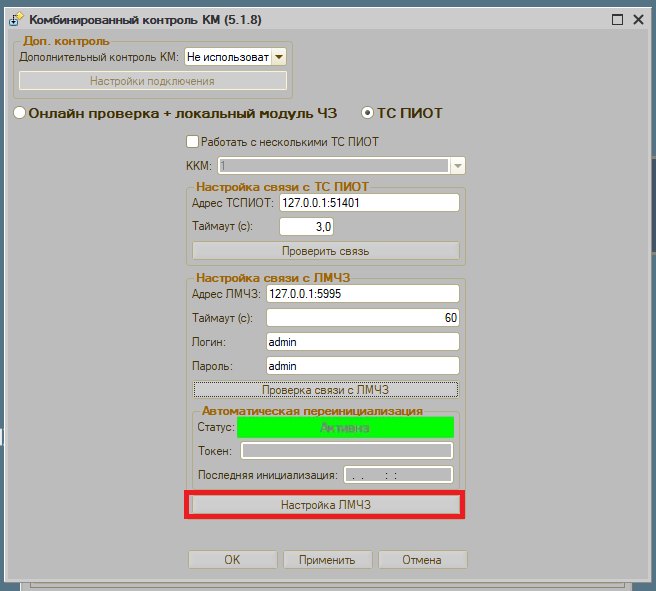Click into the Пароль field
Viewport: 656px width, 591px height.
(x=363, y=366)
